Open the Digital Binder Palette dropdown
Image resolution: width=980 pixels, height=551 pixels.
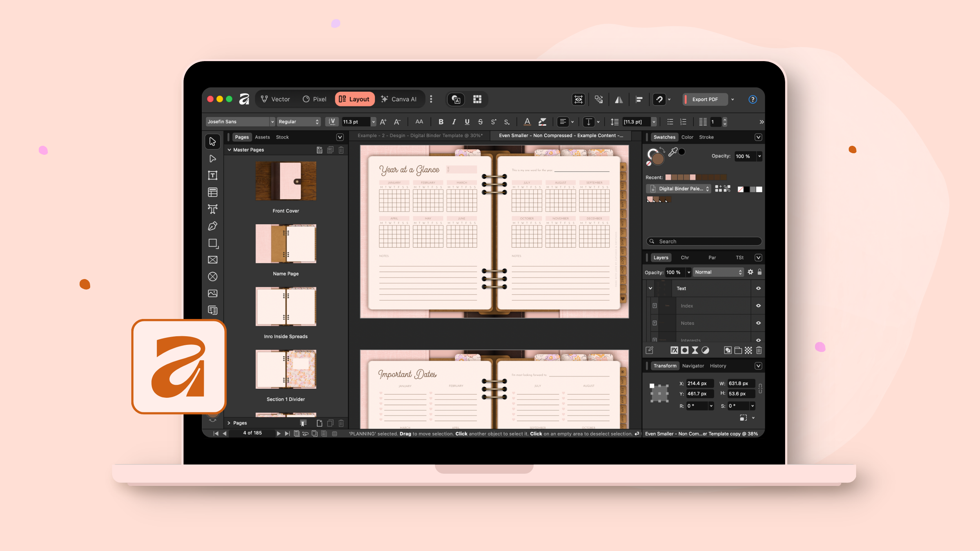click(x=679, y=189)
